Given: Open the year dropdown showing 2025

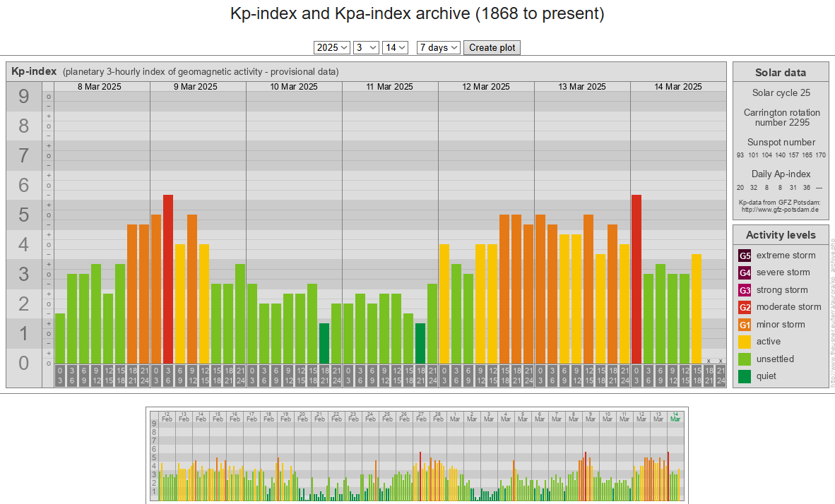Looking at the screenshot, I should coord(332,47).
